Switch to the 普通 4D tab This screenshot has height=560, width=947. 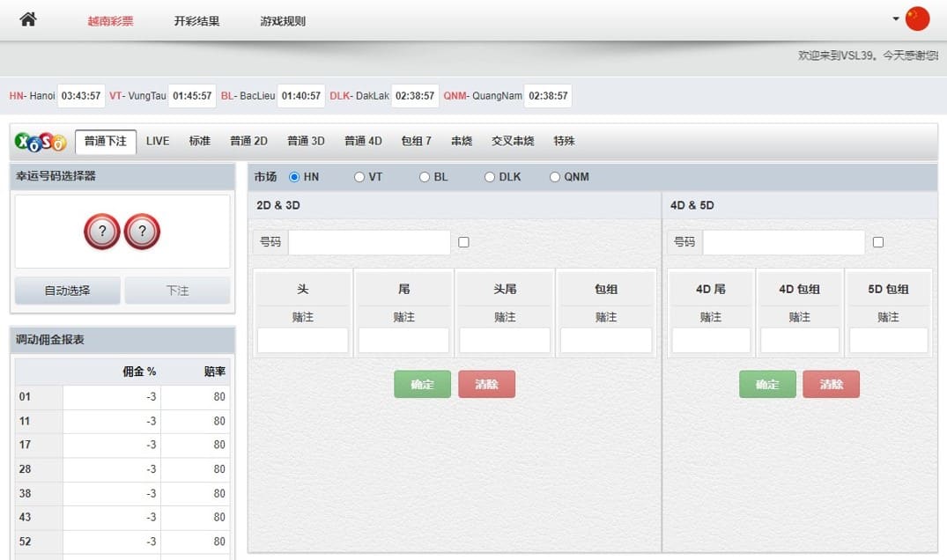click(364, 141)
